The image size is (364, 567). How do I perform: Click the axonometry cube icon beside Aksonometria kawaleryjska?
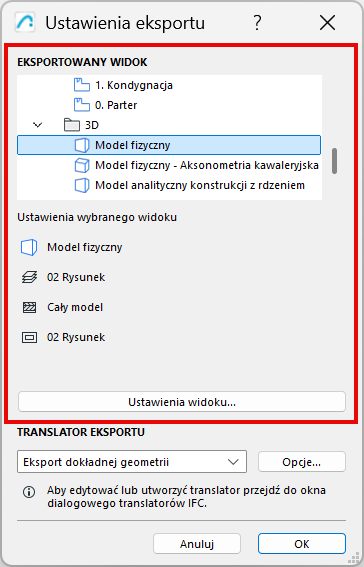click(x=82, y=166)
